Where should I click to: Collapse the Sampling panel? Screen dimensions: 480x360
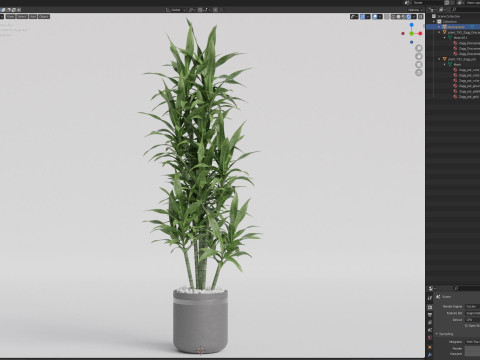click(436, 334)
